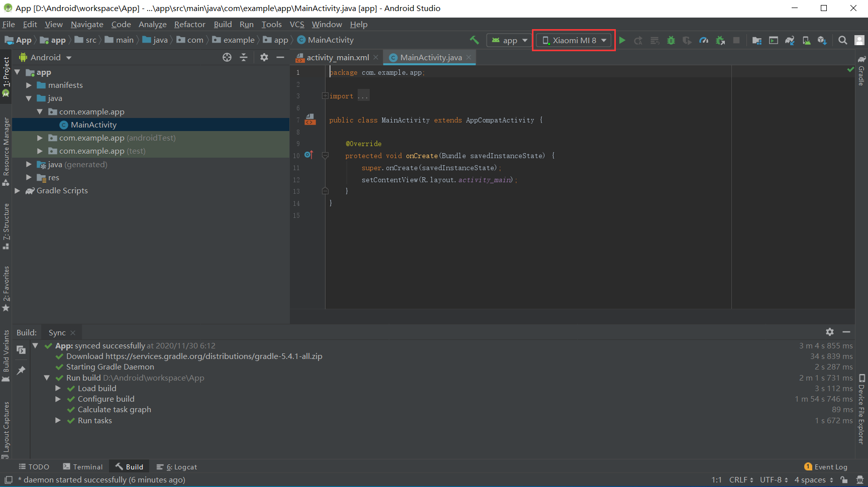Screen dimensions: 868x487
Task: Click the Search Everywhere magnifier
Action: tap(843, 40)
